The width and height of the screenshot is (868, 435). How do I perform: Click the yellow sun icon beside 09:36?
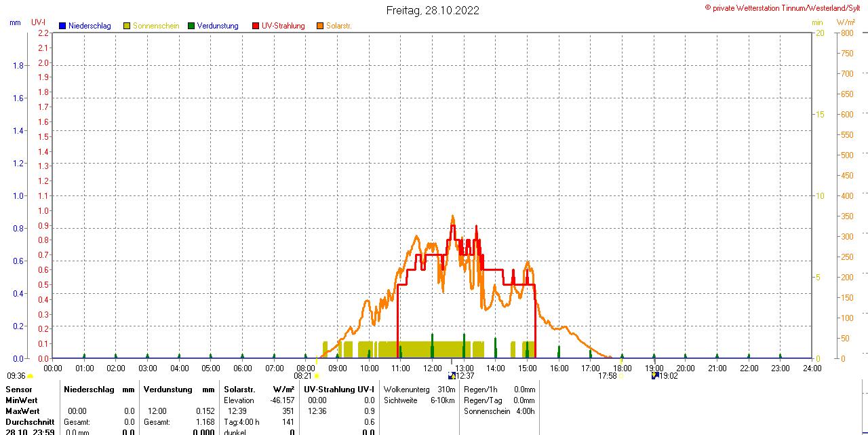(31, 376)
